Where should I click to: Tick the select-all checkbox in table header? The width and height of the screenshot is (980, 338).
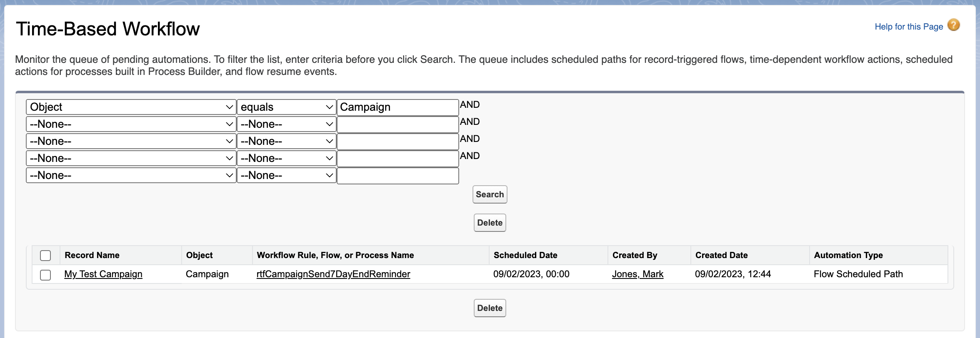tap(45, 256)
